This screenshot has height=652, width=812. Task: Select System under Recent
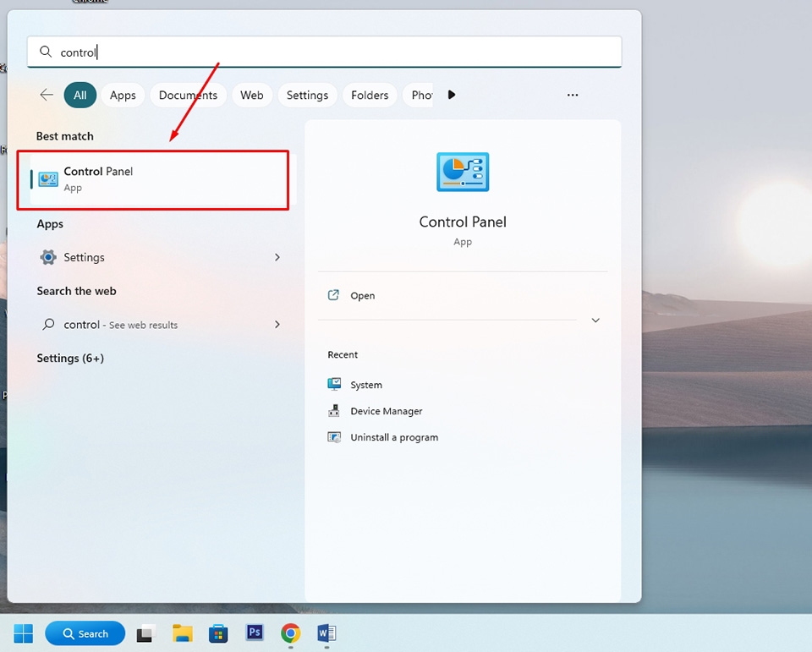point(365,384)
